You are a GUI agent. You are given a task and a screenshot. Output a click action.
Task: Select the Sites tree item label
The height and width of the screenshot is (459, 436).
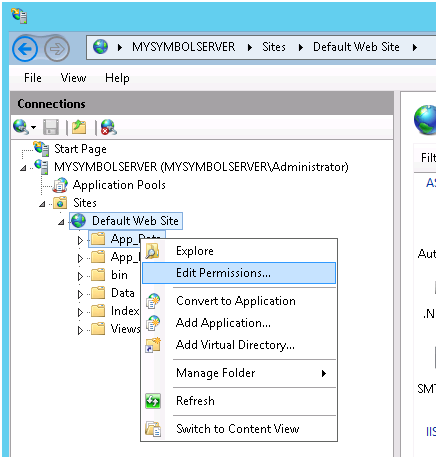pyautogui.click(x=85, y=203)
